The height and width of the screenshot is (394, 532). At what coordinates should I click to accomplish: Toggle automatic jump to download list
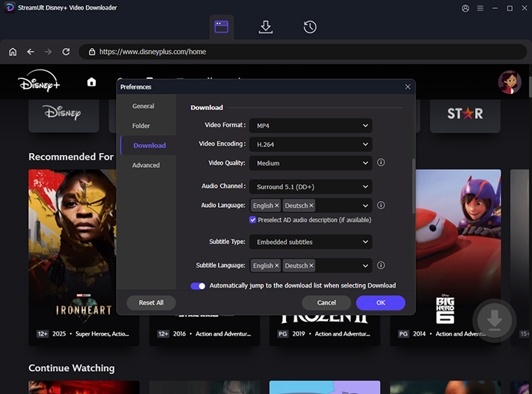coord(197,285)
